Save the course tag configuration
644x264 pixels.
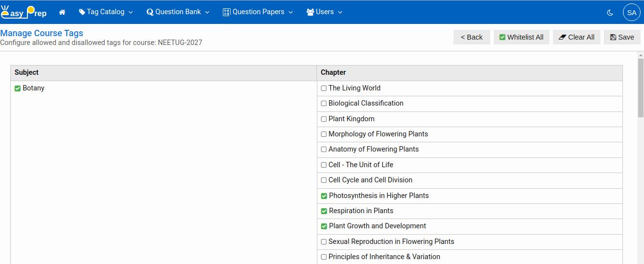pos(622,37)
